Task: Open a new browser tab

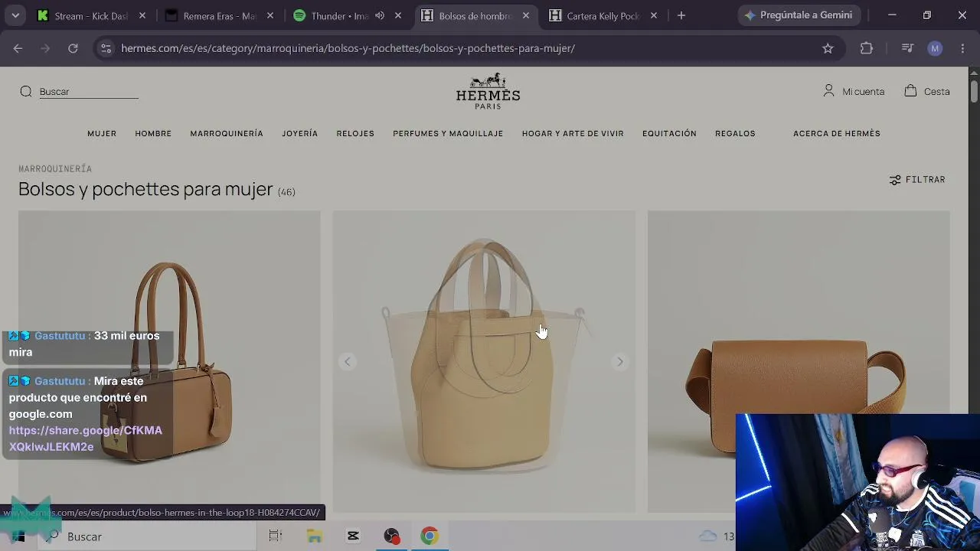Action: [x=681, y=15]
